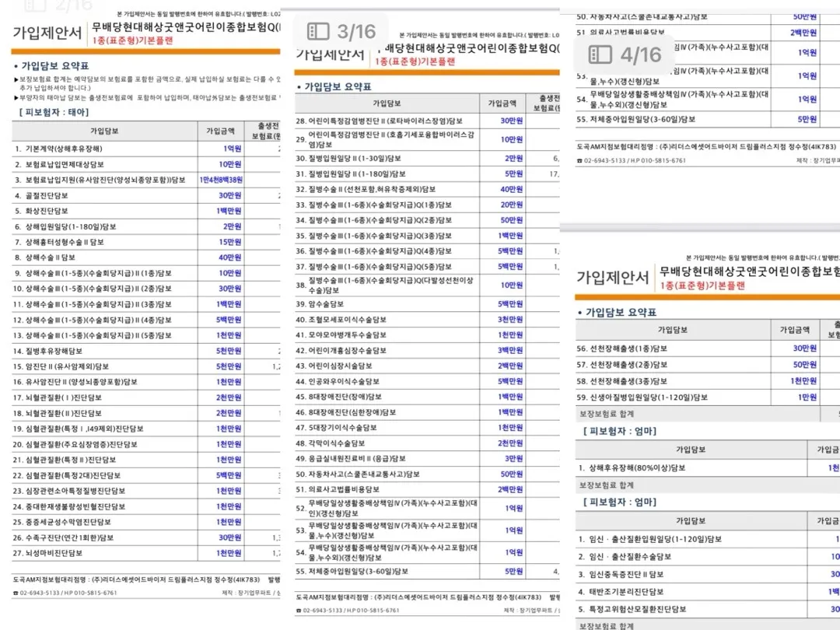Viewport: 840px width, 630px height.
Task: Select row '5대장기이식수술담보'
Action: pos(427,428)
